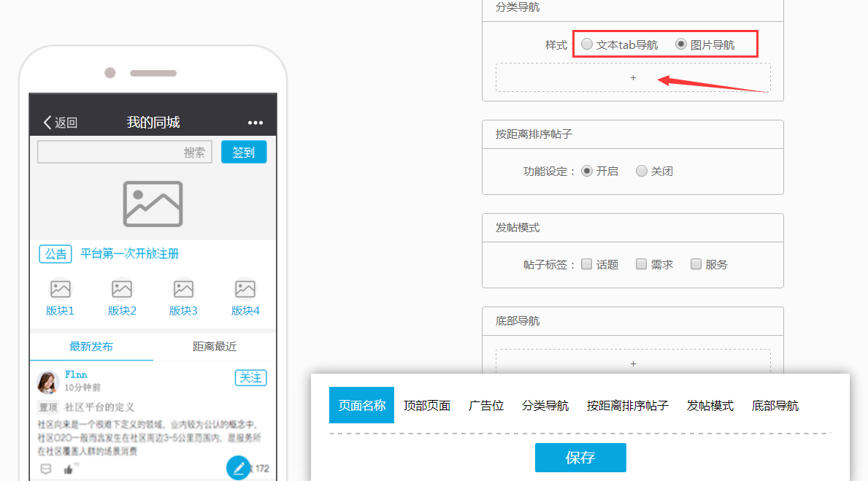Click the blue pencil compose icon
868x481 pixels.
coord(239,468)
